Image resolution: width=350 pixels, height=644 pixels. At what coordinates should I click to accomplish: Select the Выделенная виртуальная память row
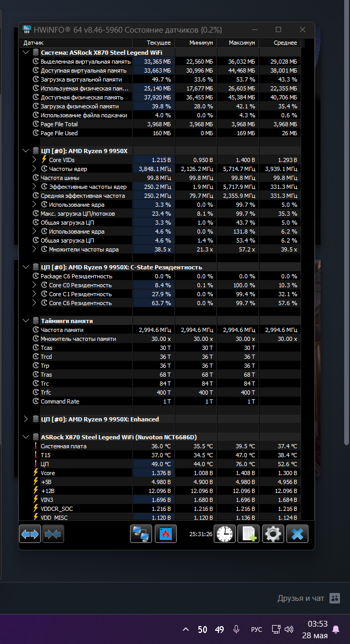tap(161, 62)
